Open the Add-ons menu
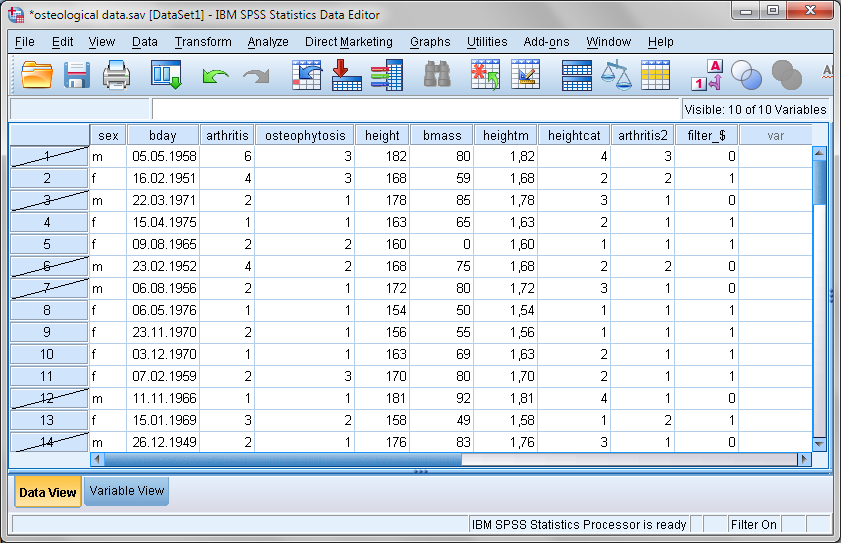The image size is (841, 543). click(547, 42)
